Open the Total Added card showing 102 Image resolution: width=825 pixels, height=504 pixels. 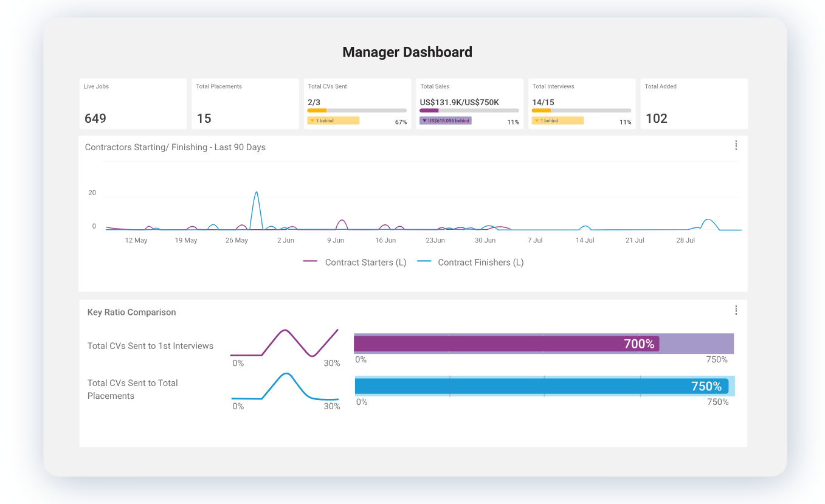[694, 103]
